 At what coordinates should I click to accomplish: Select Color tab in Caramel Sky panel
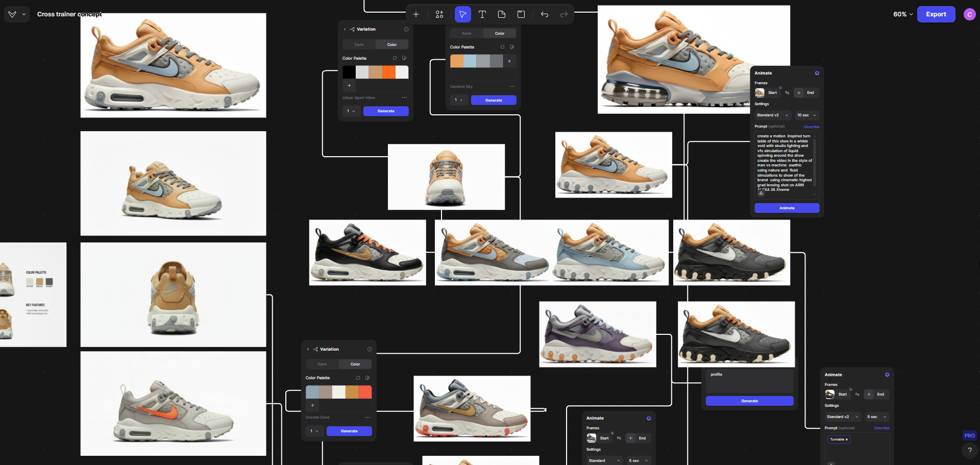[500, 33]
